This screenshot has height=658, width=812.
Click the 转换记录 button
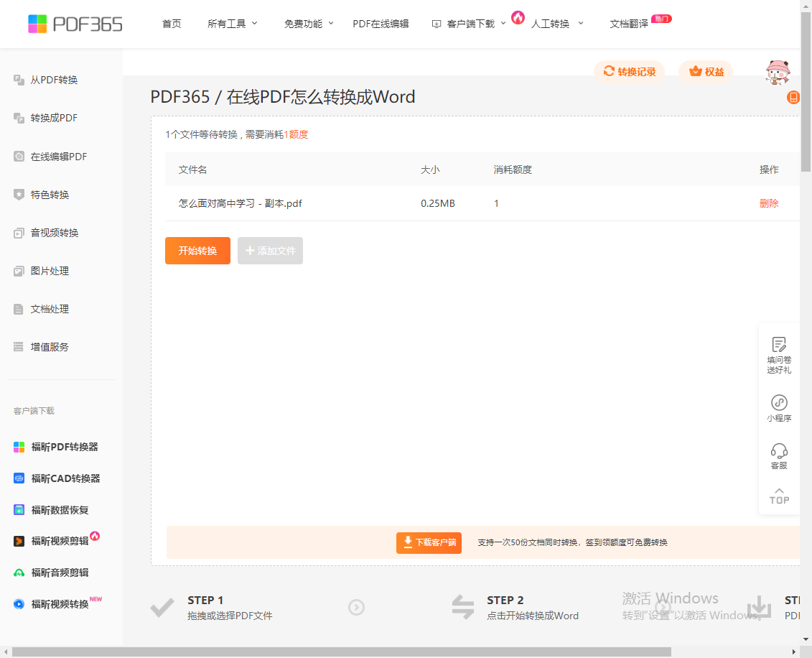coord(630,72)
